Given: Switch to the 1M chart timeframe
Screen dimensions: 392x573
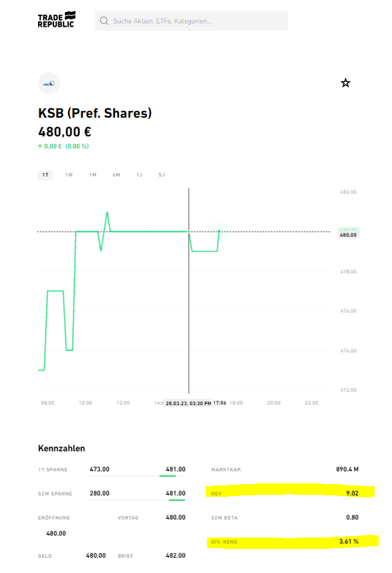Looking at the screenshot, I should point(92,175).
